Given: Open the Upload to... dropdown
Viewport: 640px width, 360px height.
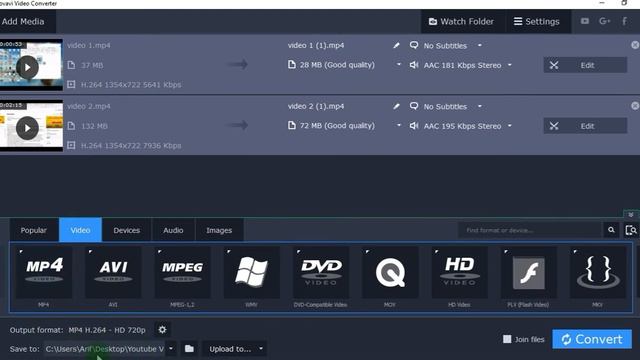Looking at the screenshot, I should coord(235,349).
